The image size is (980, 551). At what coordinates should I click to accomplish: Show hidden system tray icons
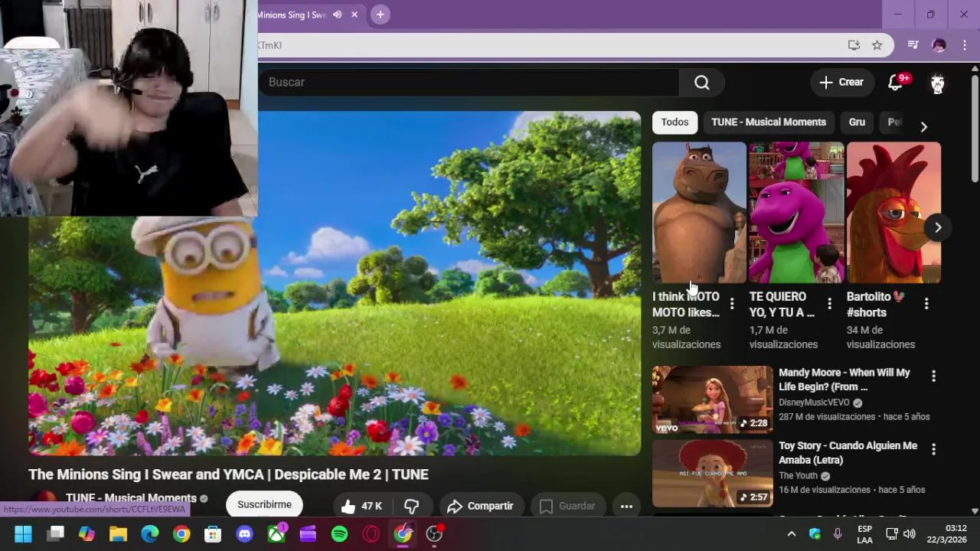(x=792, y=534)
